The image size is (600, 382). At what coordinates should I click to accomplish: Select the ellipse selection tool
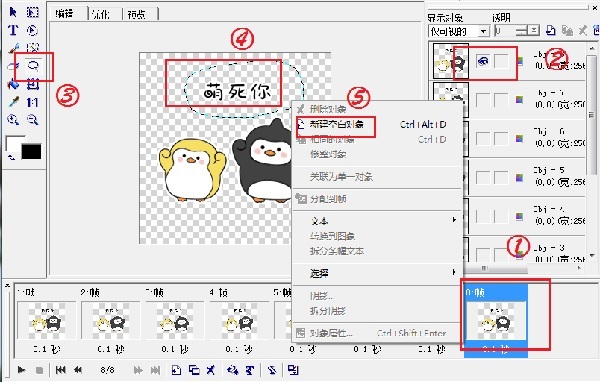pyautogui.click(x=33, y=30)
